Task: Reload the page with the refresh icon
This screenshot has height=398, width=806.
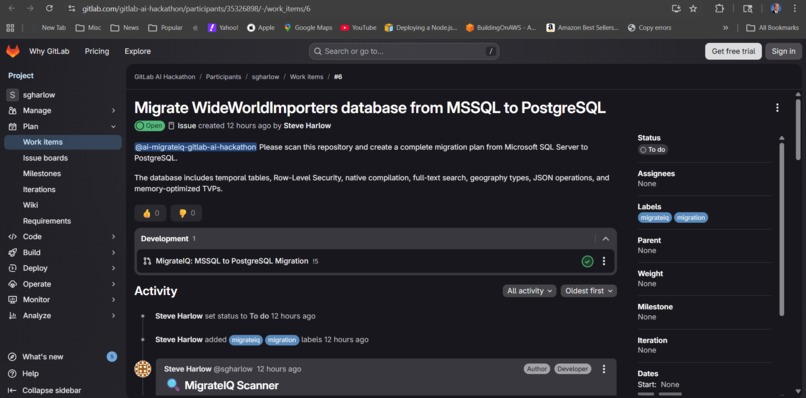Action: click(49, 9)
